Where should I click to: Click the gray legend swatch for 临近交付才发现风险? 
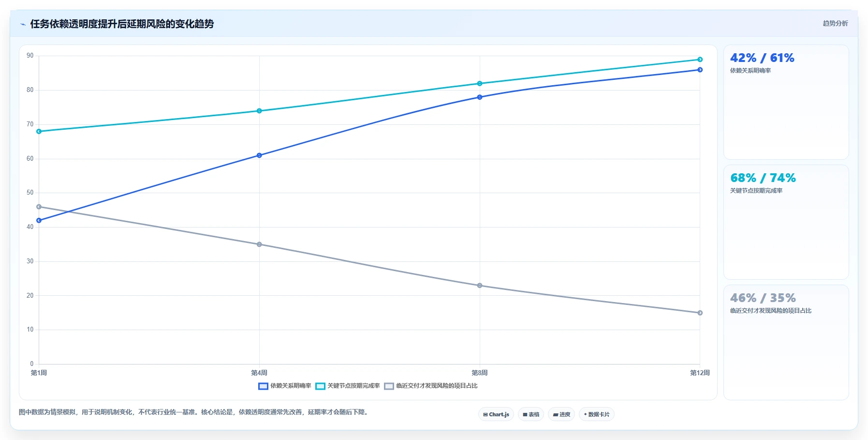coord(389,386)
